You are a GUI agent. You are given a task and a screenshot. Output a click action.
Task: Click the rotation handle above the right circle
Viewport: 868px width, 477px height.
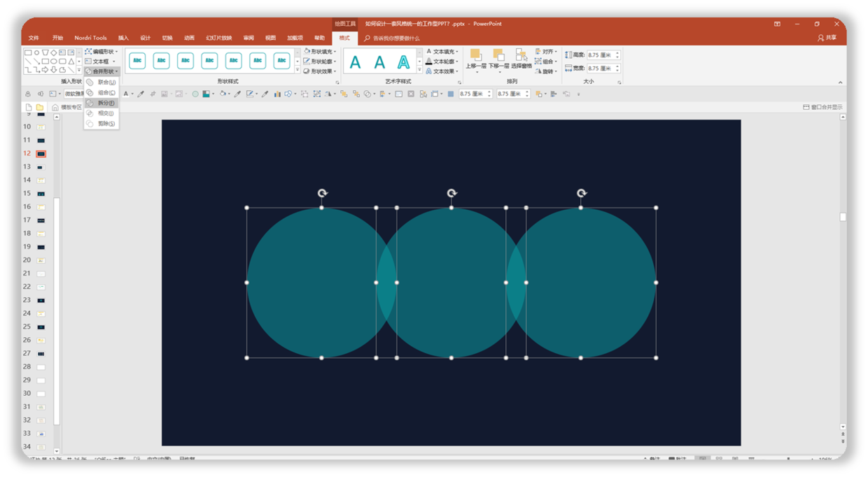581,193
